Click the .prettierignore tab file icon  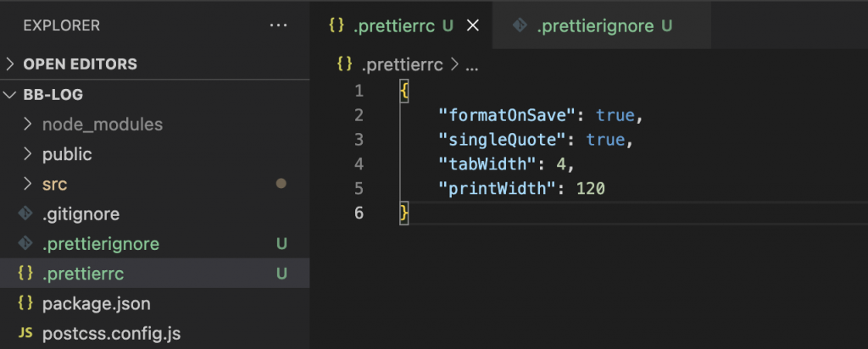tap(520, 25)
